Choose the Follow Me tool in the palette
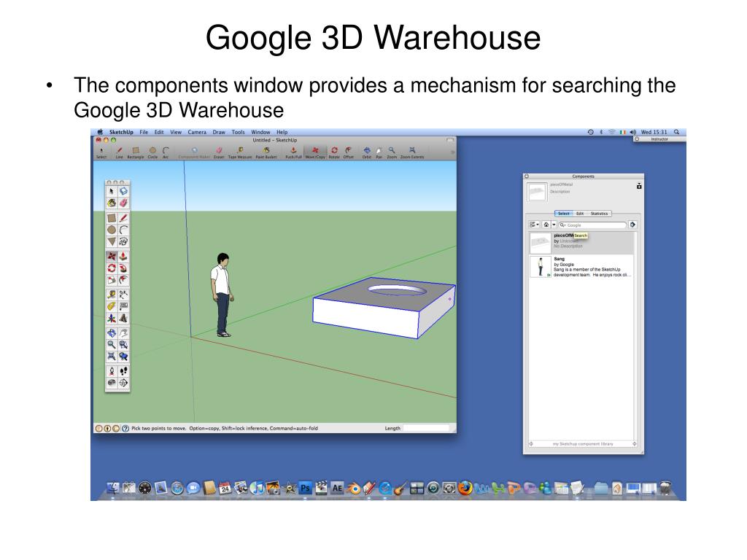Image resolution: width=747 pixels, height=560 pixels. coord(123,268)
